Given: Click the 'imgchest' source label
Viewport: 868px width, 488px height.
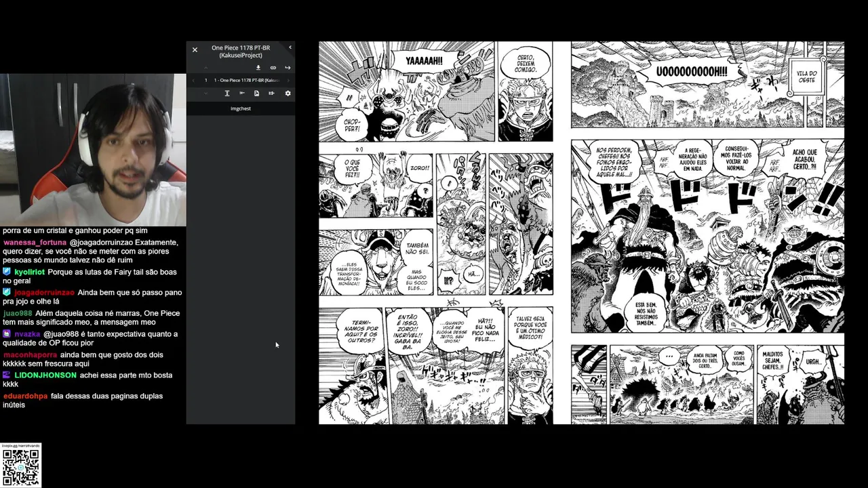Looking at the screenshot, I should tap(241, 108).
